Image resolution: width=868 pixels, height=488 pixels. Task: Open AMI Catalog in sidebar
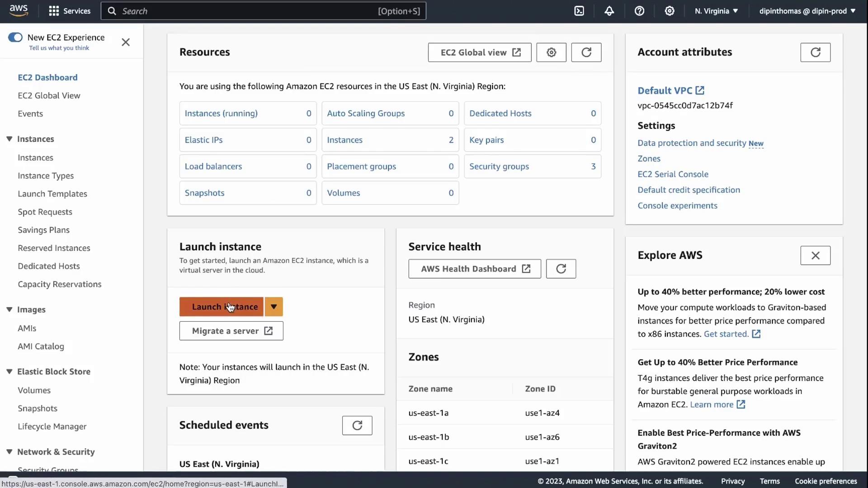(41, 347)
